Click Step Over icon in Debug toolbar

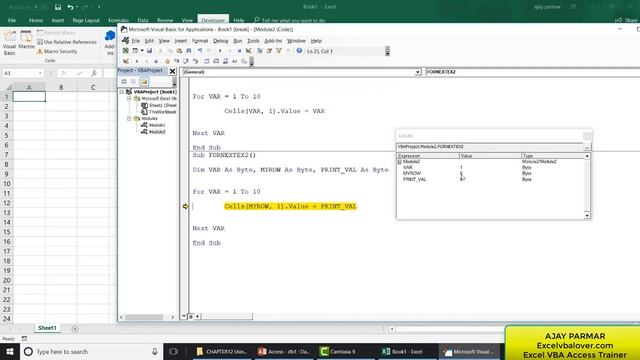tap(186, 61)
